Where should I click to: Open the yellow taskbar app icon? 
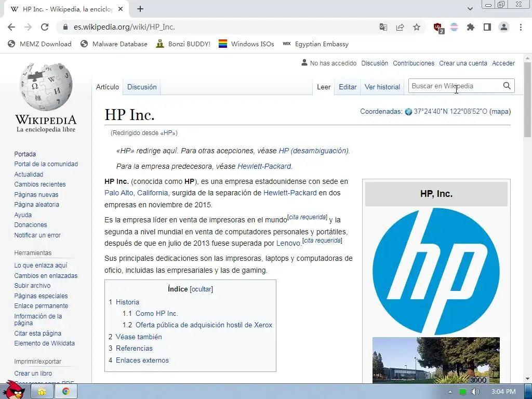pos(42,392)
